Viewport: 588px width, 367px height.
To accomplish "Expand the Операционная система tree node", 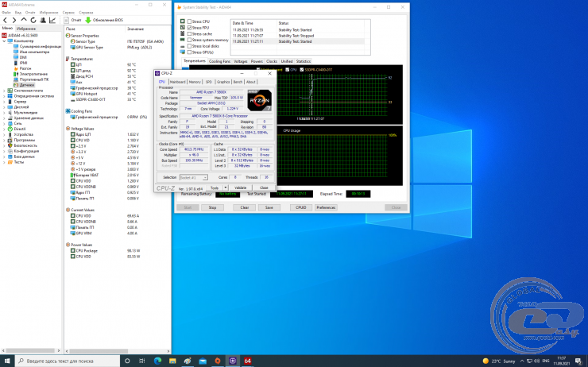I will click(x=4, y=96).
